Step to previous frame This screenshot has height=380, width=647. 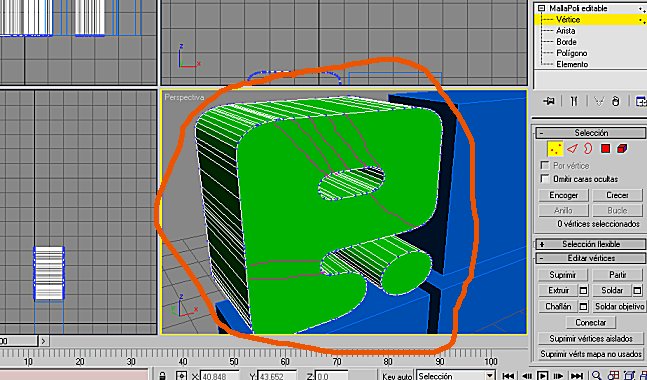pyautogui.click(x=527, y=376)
